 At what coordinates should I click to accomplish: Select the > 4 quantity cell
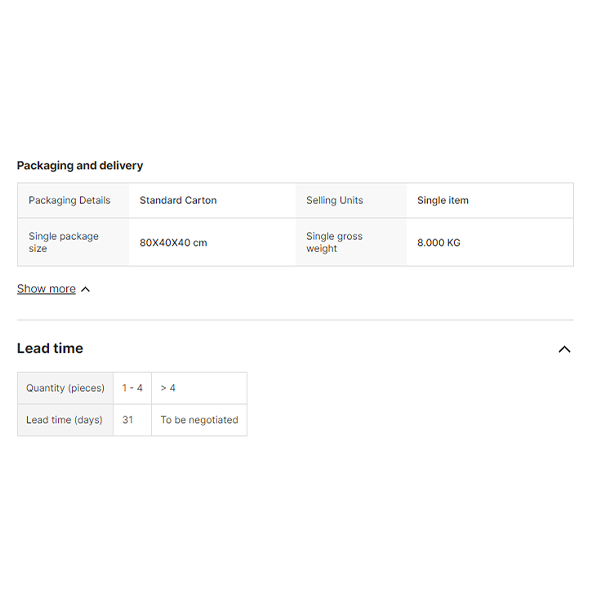(x=168, y=388)
